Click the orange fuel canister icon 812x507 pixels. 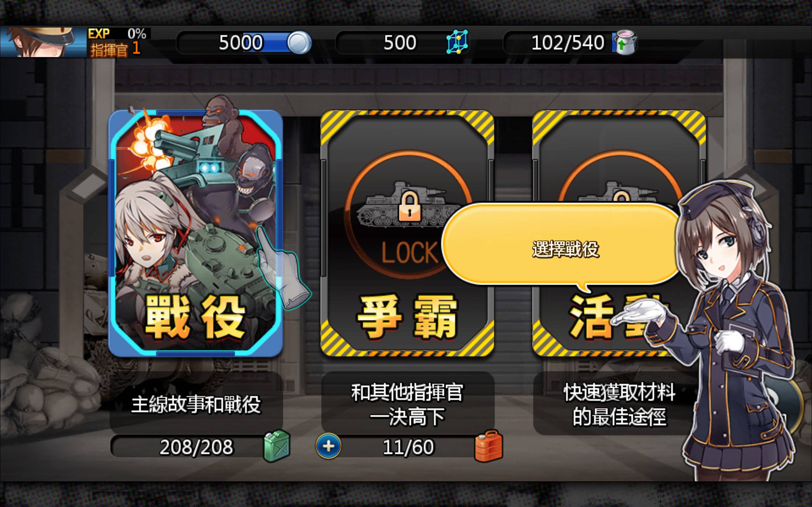(x=488, y=446)
